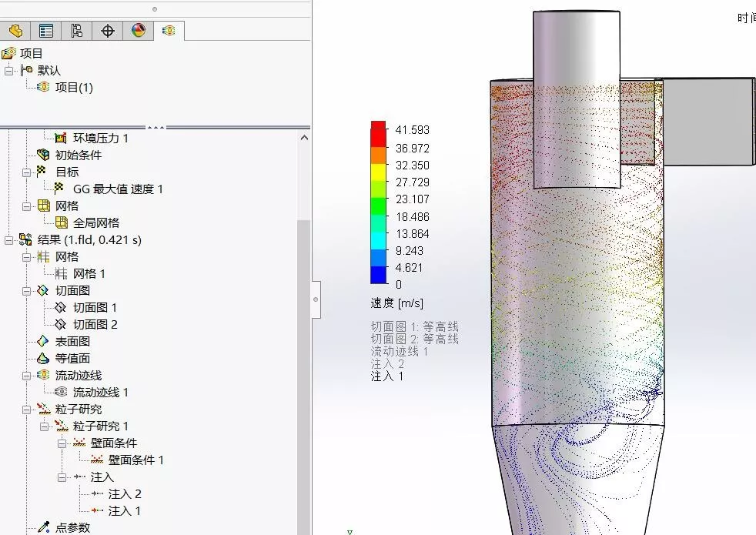Select the 环境压力 1 boundary condition
756x535 pixels.
(x=100, y=138)
